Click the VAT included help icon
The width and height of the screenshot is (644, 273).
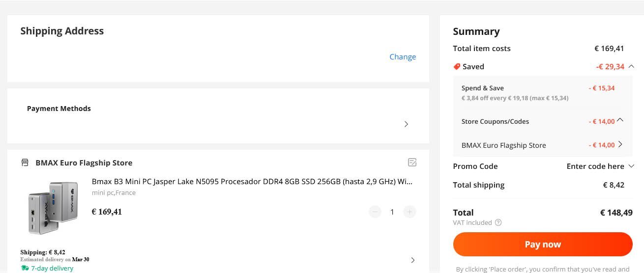tap(498, 222)
